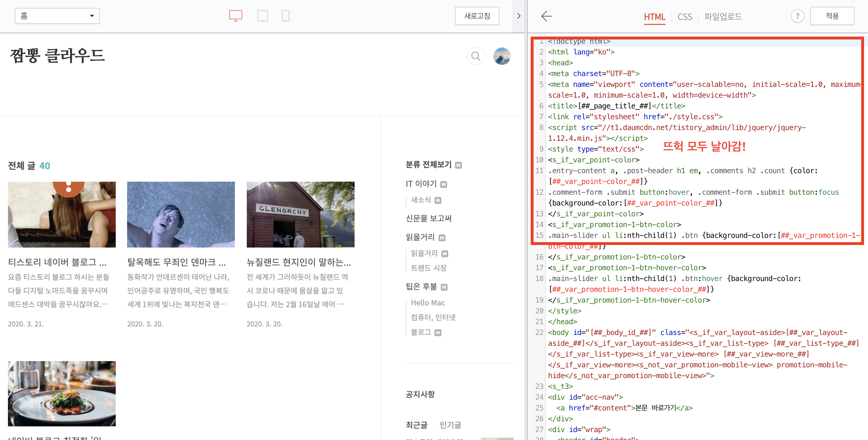This screenshot has height=440, width=868.
Task: Click the 전체 글 40 heading
Action: pos(29,165)
